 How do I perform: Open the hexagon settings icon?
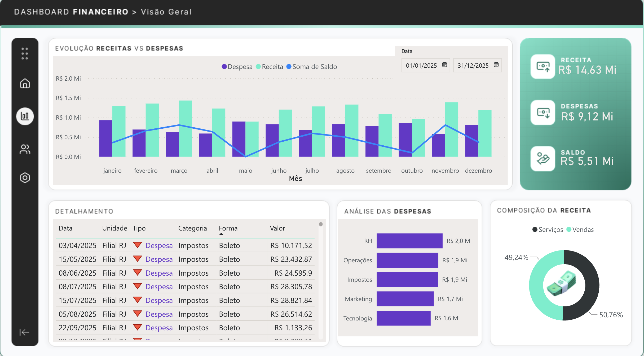(x=25, y=178)
